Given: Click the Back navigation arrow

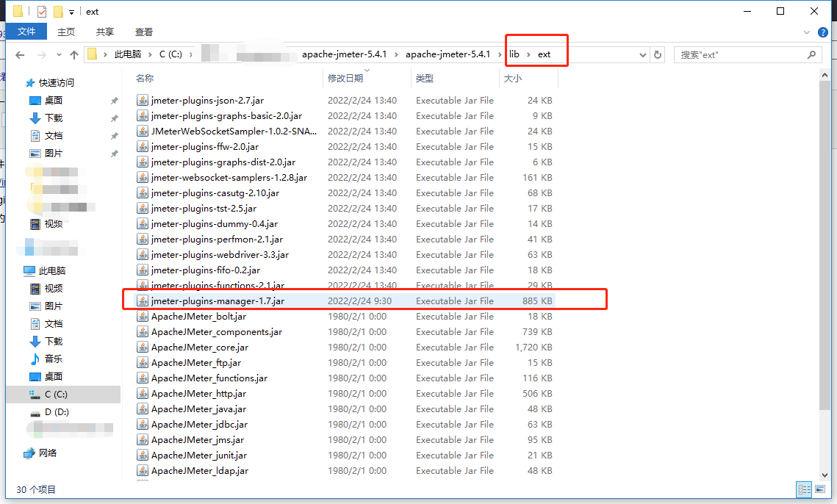Looking at the screenshot, I should (21, 54).
